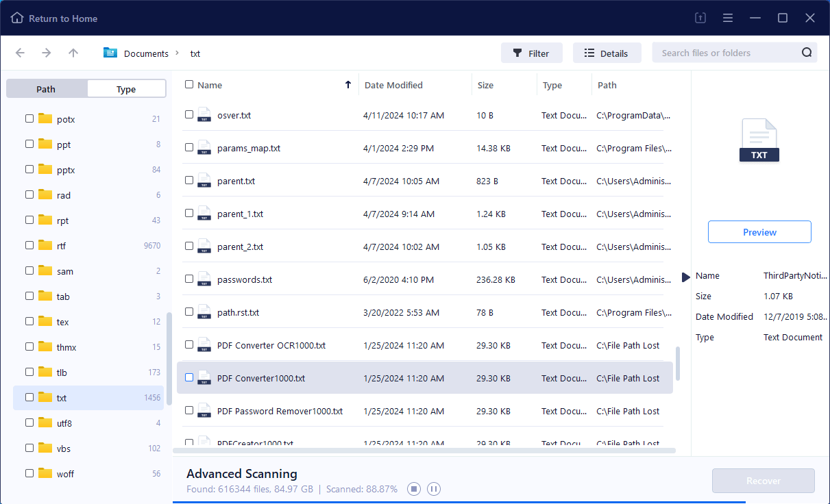Select the Type tab
830x504 pixels.
pos(126,89)
